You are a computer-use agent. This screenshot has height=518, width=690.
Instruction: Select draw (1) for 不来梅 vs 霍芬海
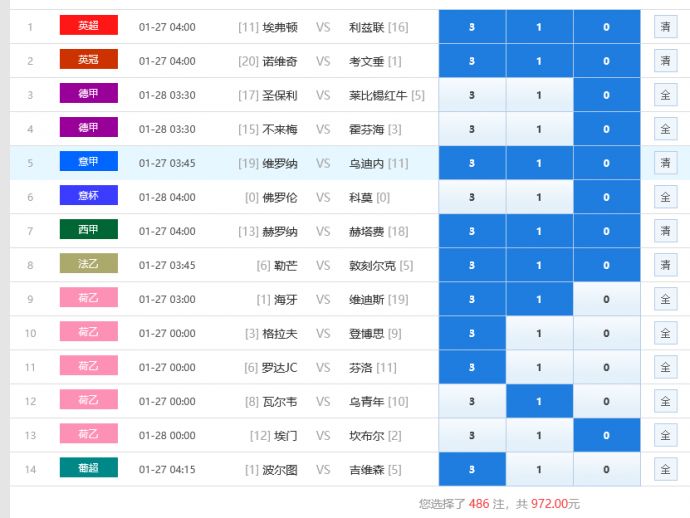[539, 129]
